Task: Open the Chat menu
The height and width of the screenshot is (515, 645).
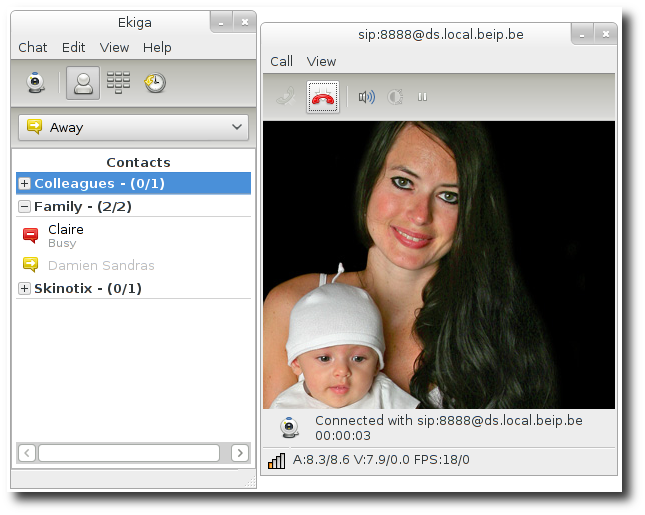Action: click(33, 47)
